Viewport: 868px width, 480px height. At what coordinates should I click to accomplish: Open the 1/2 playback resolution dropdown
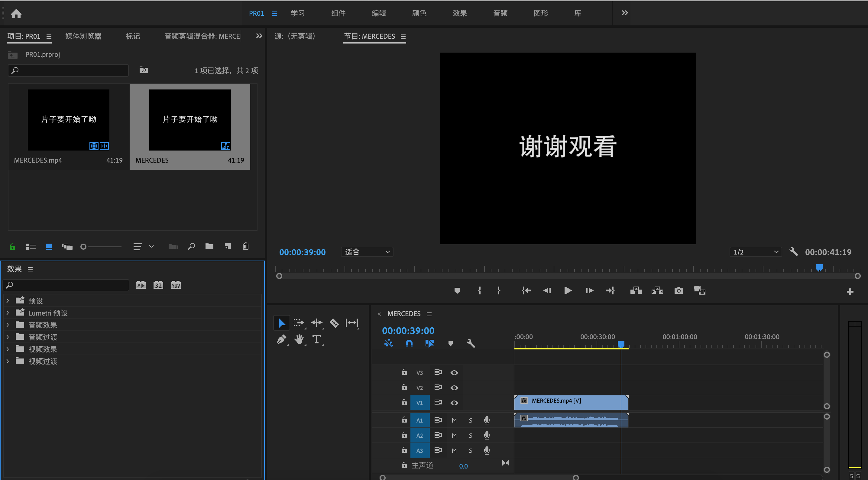pos(755,252)
